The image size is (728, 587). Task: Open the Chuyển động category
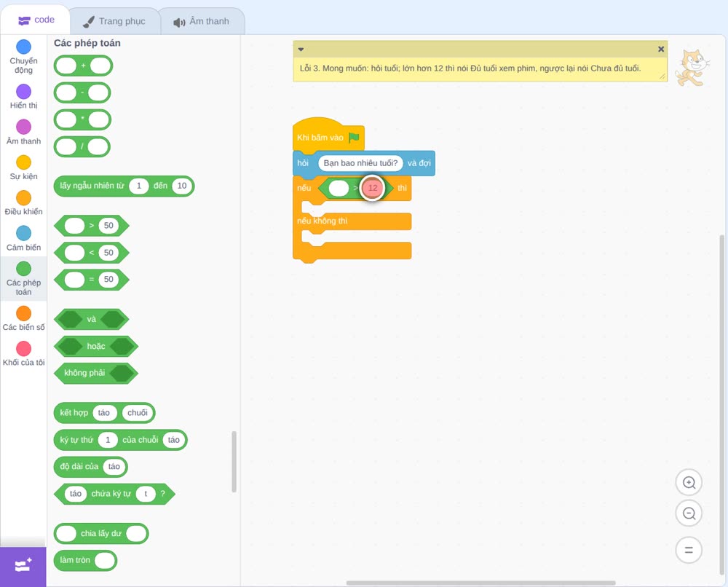coord(23,56)
